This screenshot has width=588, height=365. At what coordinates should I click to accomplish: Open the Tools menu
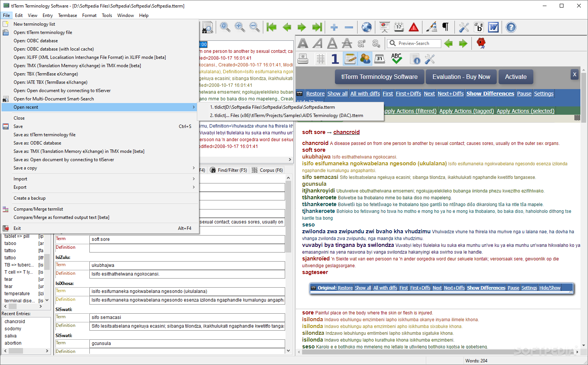tap(107, 15)
